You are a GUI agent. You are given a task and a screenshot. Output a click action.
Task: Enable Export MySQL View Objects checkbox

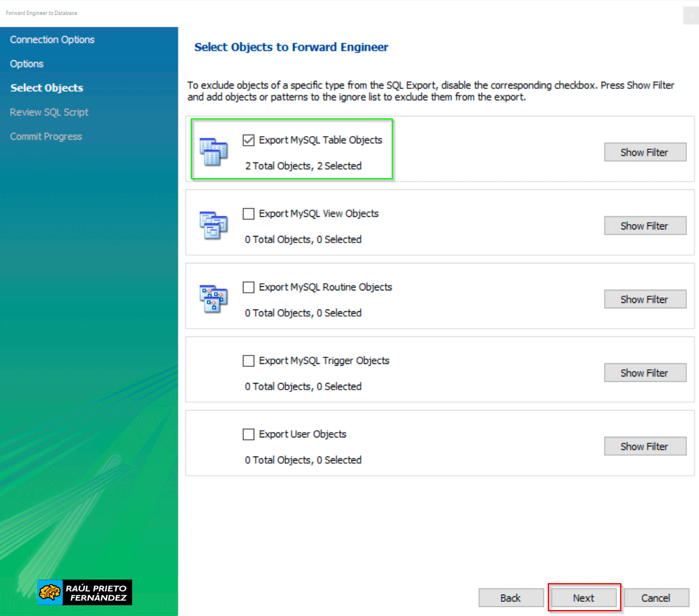click(249, 214)
